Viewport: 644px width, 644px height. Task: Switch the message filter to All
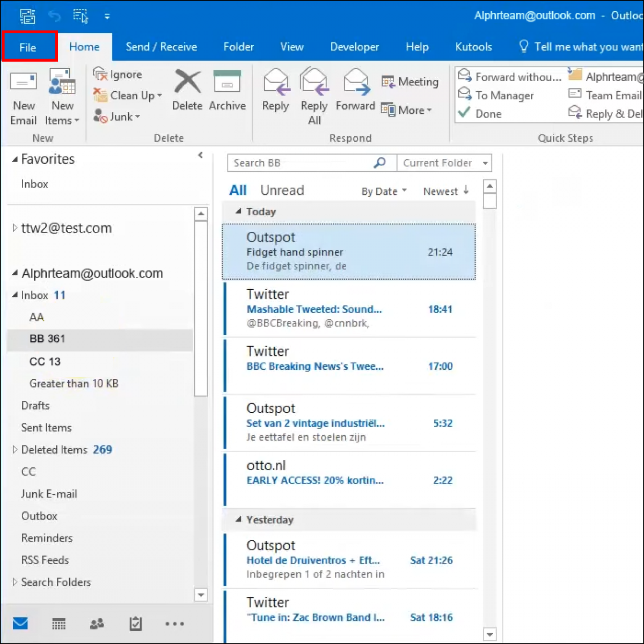(x=238, y=190)
